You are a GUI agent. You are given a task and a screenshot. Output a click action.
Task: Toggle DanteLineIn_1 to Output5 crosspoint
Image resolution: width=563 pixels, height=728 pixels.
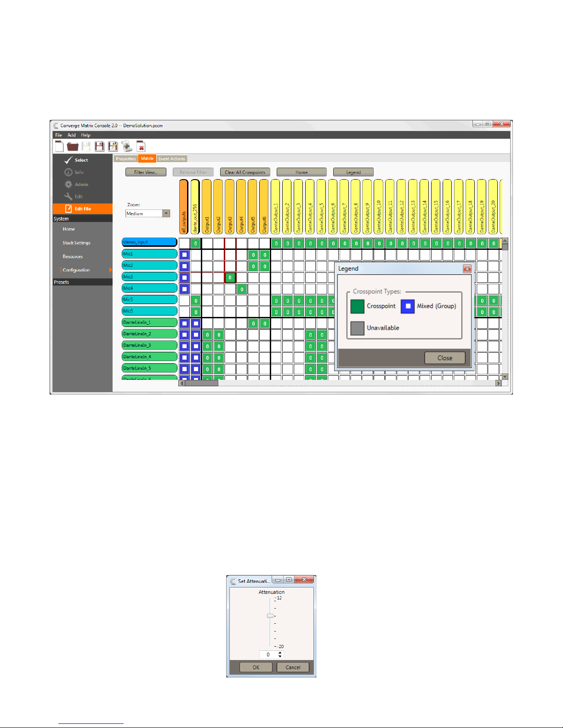click(253, 323)
